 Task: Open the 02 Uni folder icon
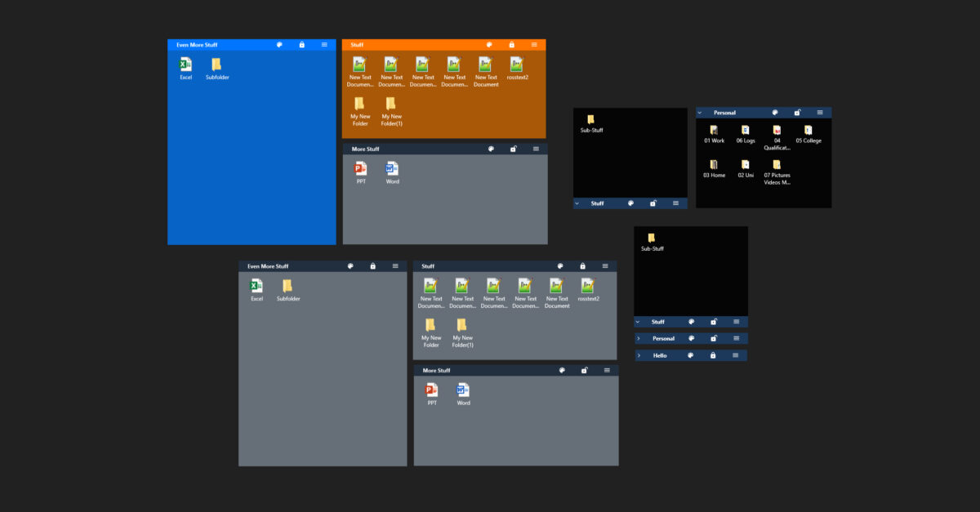pyautogui.click(x=745, y=165)
